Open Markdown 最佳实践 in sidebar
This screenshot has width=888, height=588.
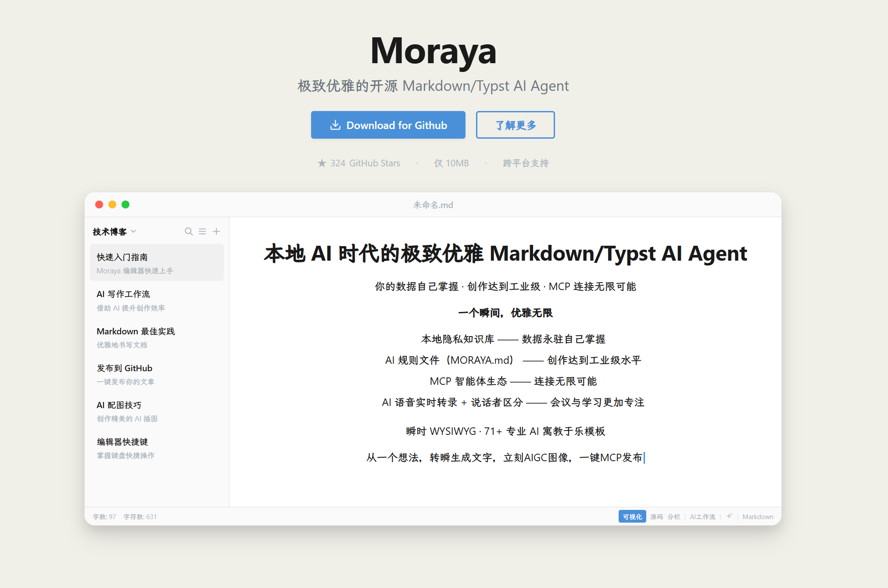[x=157, y=337]
